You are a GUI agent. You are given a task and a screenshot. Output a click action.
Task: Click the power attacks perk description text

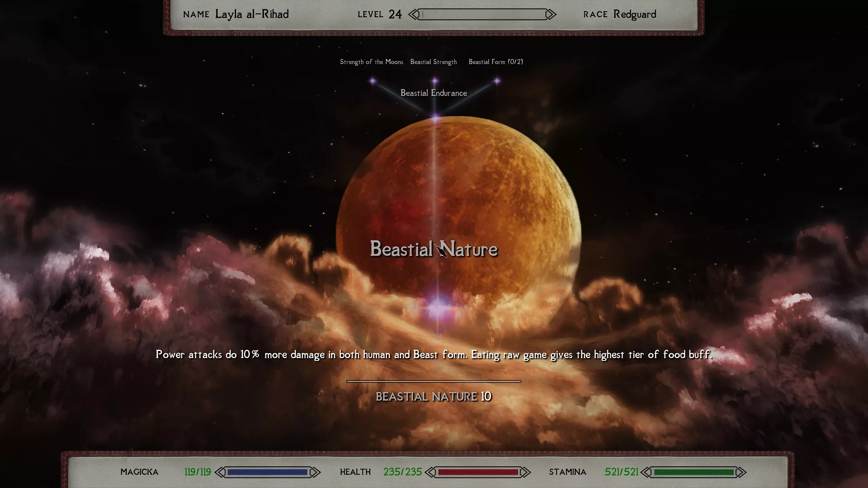click(434, 354)
